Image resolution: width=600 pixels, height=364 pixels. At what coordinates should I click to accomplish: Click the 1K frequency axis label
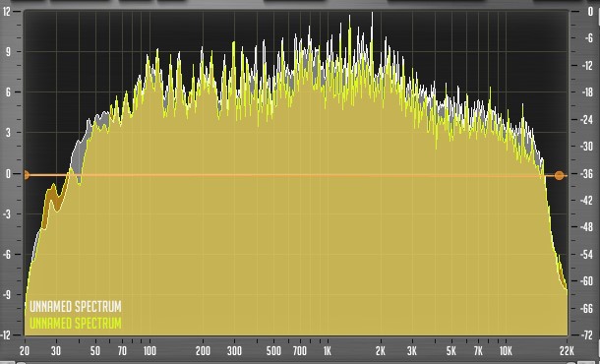click(x=328, y=351)
